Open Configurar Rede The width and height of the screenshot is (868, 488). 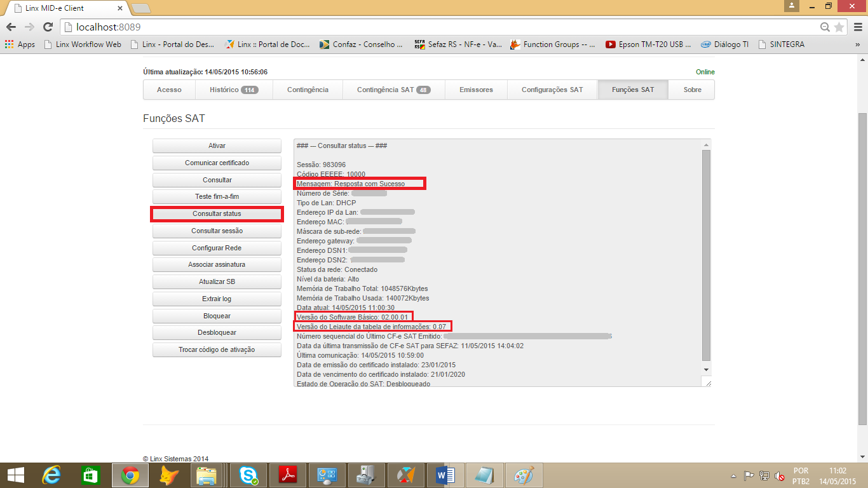coord(217,248)
